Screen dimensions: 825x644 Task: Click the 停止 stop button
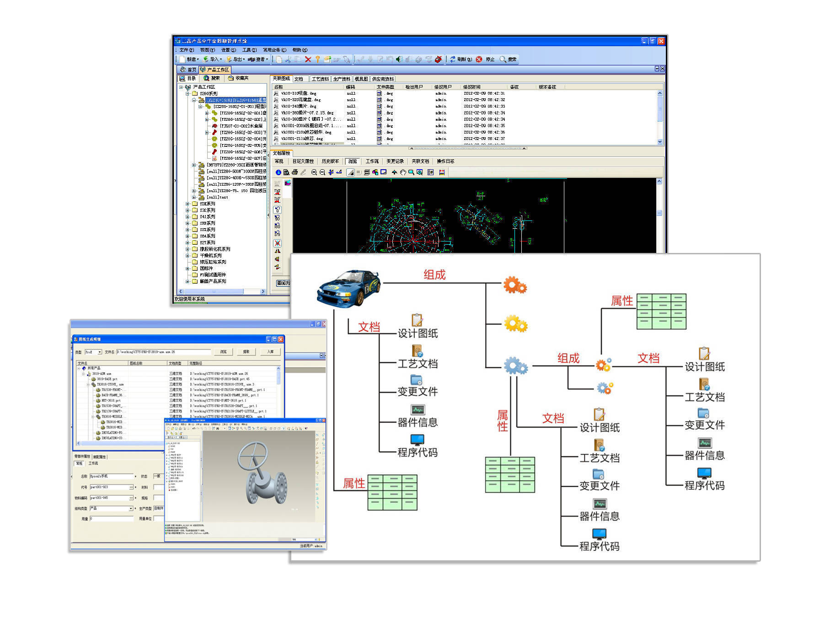pos(486,59)
